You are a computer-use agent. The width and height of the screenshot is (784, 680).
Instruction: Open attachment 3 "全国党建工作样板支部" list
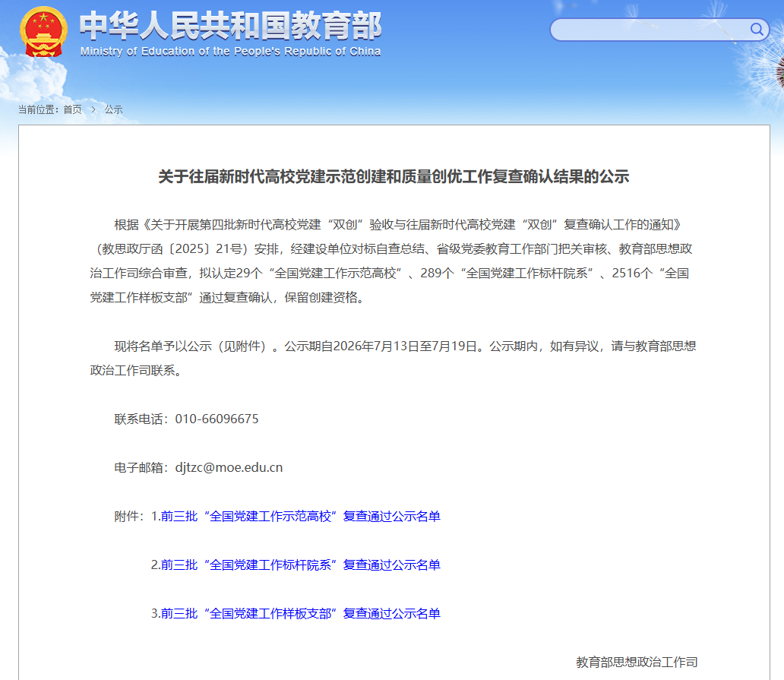coord(301,613)
